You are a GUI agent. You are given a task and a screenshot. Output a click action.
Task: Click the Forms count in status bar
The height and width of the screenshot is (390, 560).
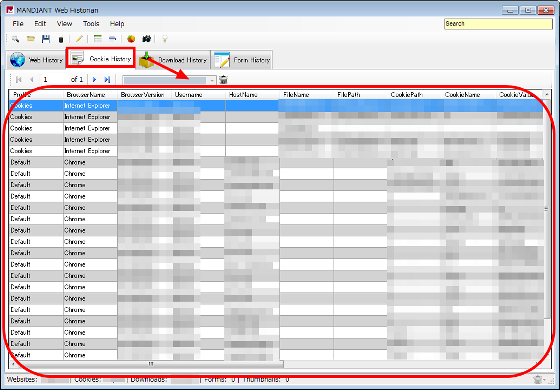(219, 379)
